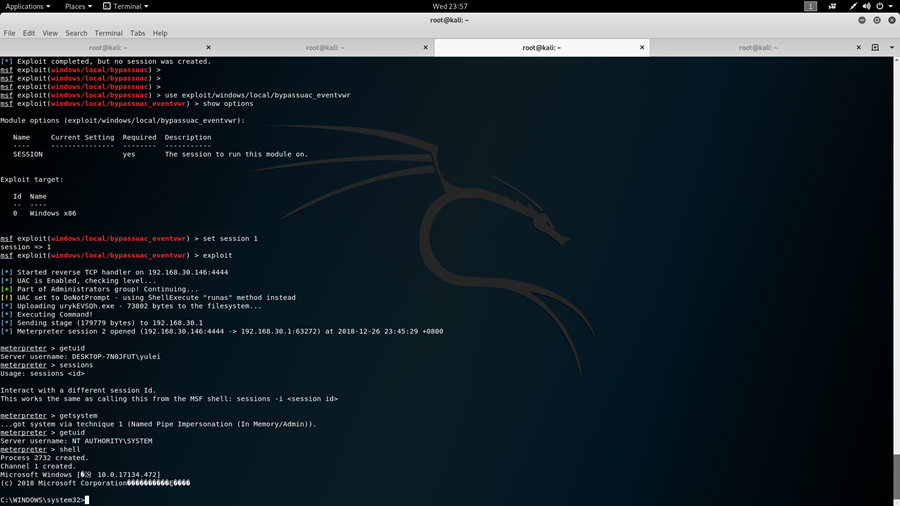
Task: Open the View menu
Action: pos(50,33)
